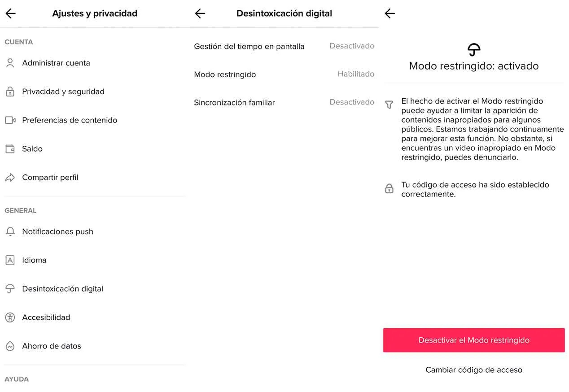Open Ahorro de datos settings
Image resolution: width=569 pixels, height=392 pixels.
pos(52,346)
